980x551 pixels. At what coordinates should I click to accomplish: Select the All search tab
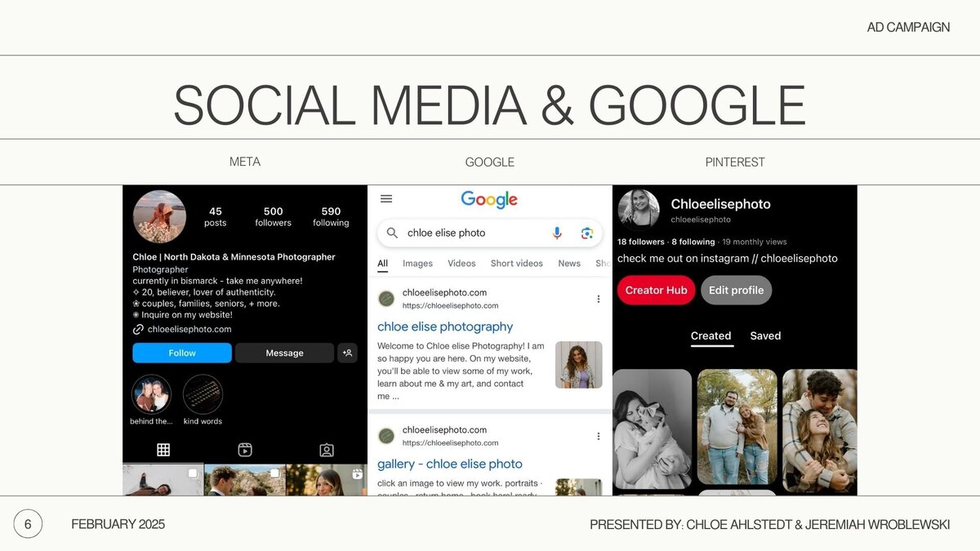click(x=382, y=264)
